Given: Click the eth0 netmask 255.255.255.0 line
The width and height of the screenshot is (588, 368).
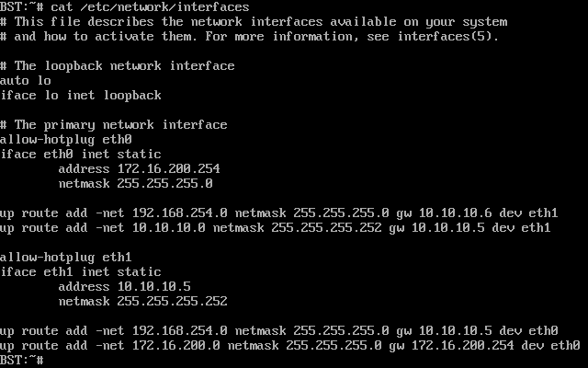Looking at the screenshot, I should pos(142,183).
